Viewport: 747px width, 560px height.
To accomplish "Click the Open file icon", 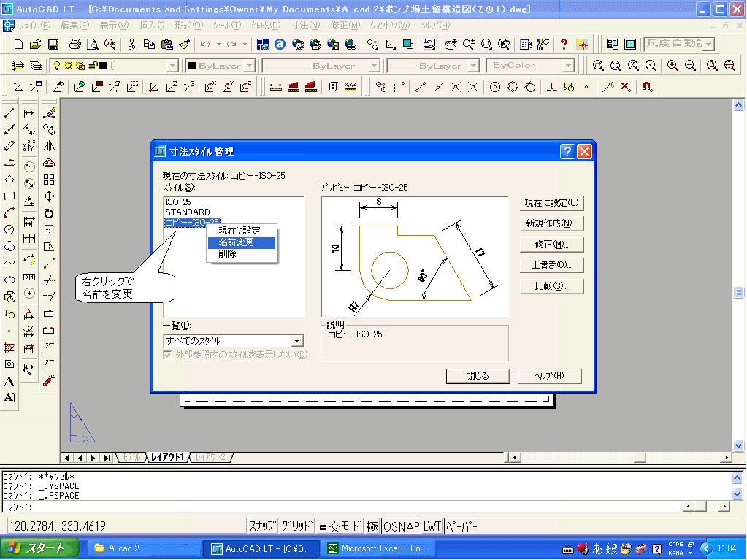I will pyautogui.click(x=35, y=45).
